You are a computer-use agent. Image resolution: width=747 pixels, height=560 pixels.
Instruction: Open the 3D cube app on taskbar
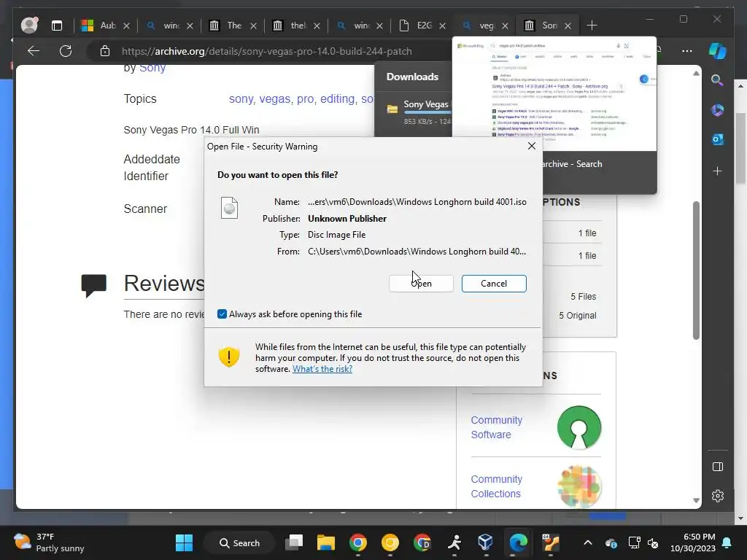(485, 542)
